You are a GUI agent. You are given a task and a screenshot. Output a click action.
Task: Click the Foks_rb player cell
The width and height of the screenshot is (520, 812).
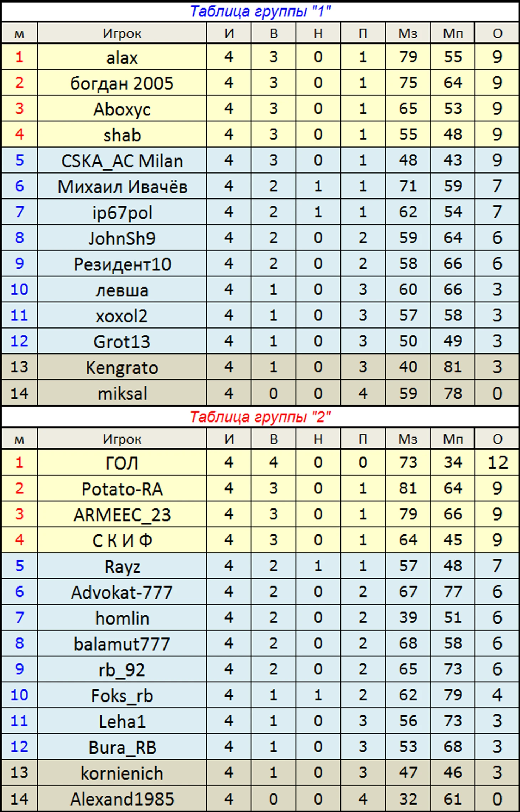coord(122,695)
